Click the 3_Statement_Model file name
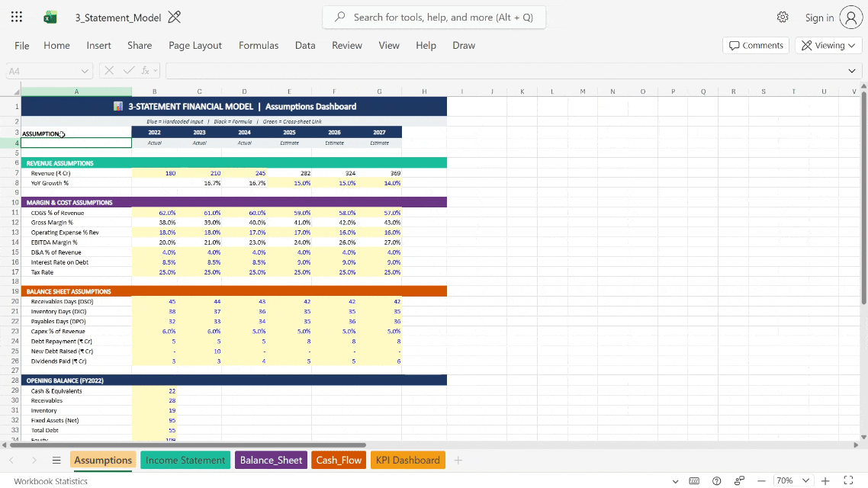 click(x=118, y=18)
